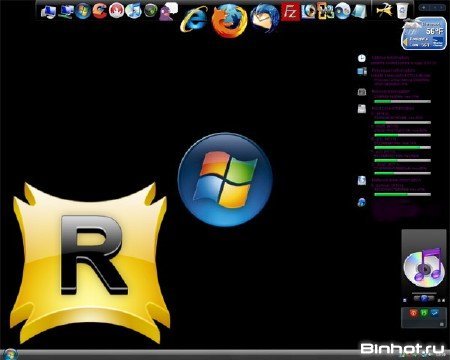
Task: Open Pidgin messenger purple bird icon
Action: pos(166,13)
